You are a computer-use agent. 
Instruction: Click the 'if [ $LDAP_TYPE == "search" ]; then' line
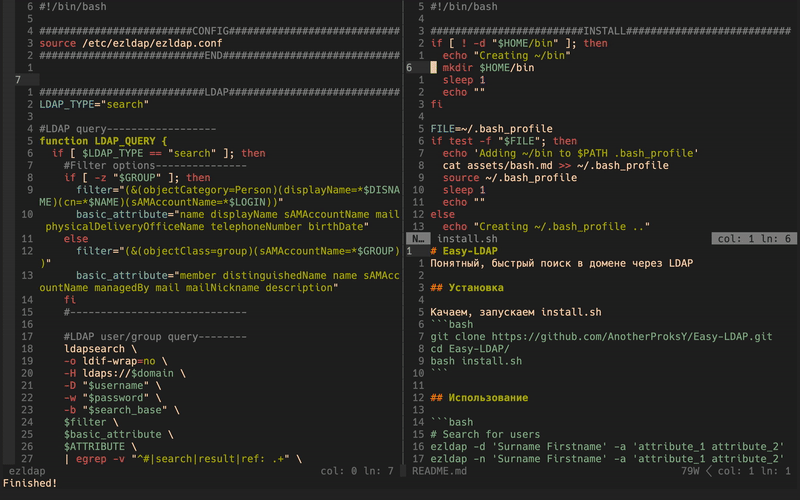tap(158, 154)
